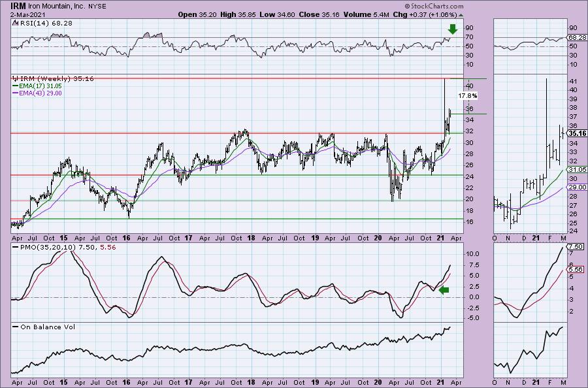
Task: Click the 5.56 PMO signal tag on zoom panel
Action: pyautogui.click(x=576, y=270)
